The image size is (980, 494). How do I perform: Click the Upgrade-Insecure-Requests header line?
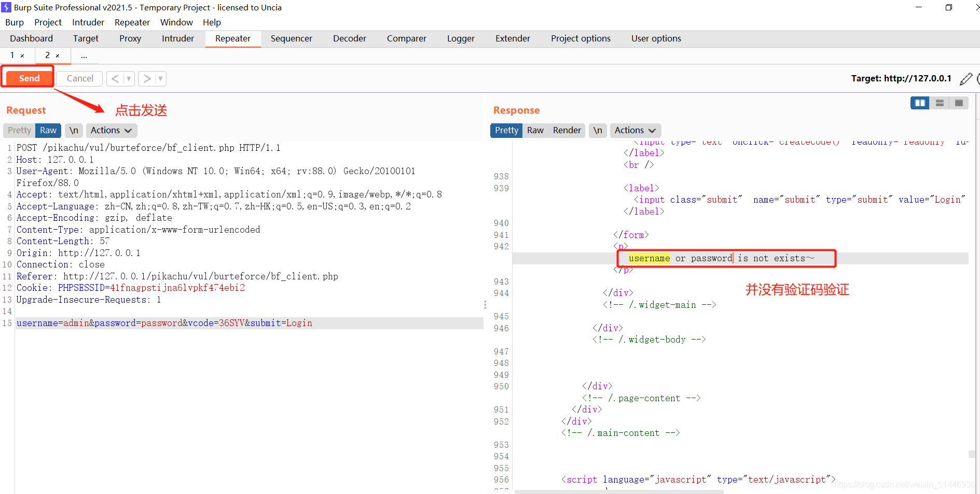pyautogui.click(x=89, y=300)
